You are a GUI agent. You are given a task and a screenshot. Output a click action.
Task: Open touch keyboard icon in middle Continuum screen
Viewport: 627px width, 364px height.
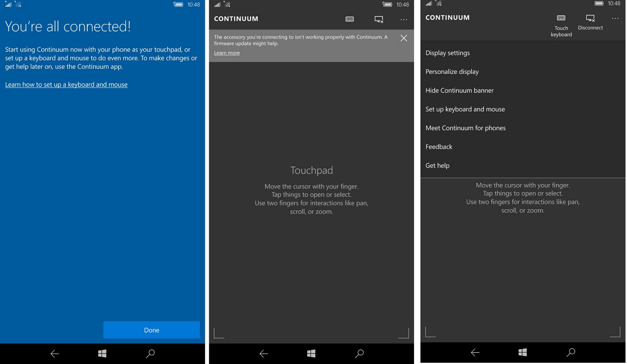pyautogui.click(x=350, y=19)
